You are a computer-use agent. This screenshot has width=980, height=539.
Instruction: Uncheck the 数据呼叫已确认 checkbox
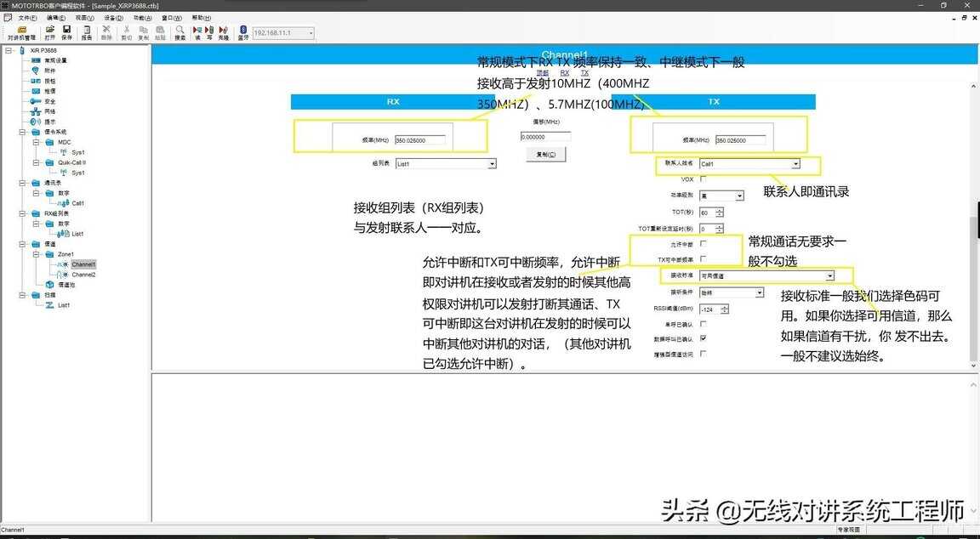703,338
